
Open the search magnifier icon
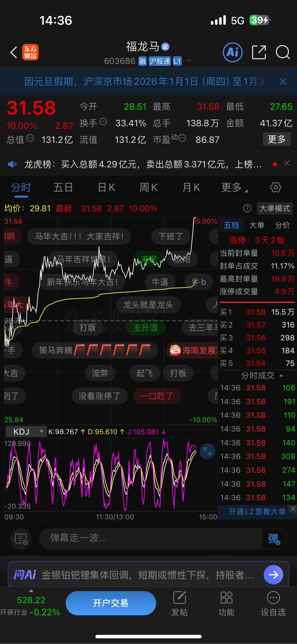click(283, 52)
